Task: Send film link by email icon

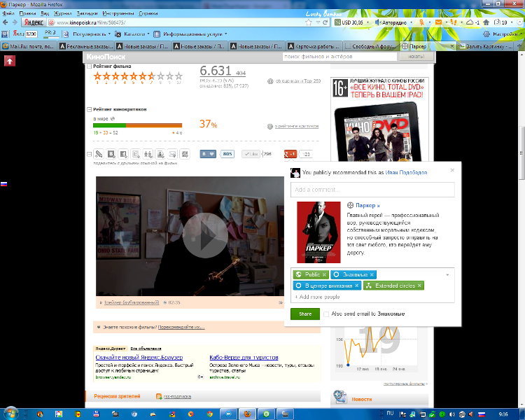Action: [x=172, y=154]
